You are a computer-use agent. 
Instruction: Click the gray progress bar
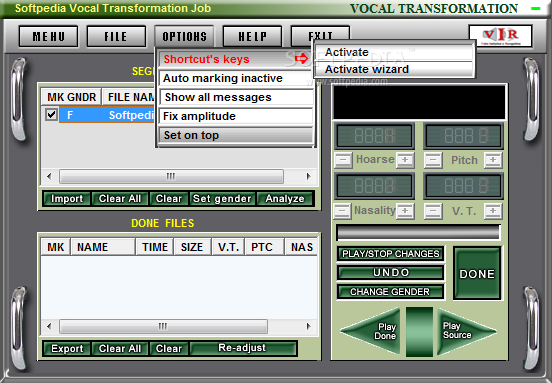click(x=418, y=232)
